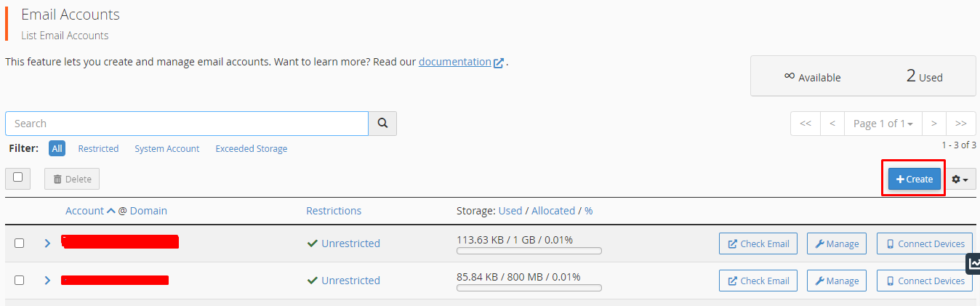
Task: Go to the first page of accounts
Action: coord(806,124)
